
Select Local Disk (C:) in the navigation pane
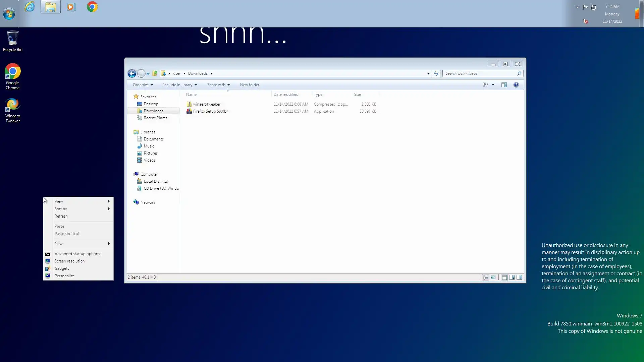click(156, 181)
